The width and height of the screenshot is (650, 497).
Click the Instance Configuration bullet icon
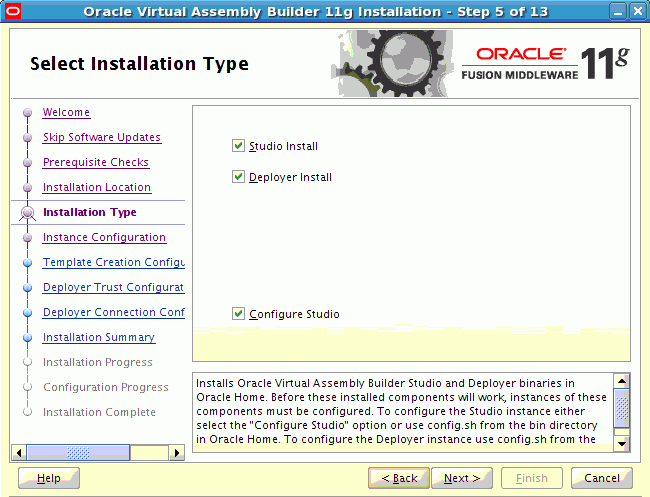[x=28, y=238]
